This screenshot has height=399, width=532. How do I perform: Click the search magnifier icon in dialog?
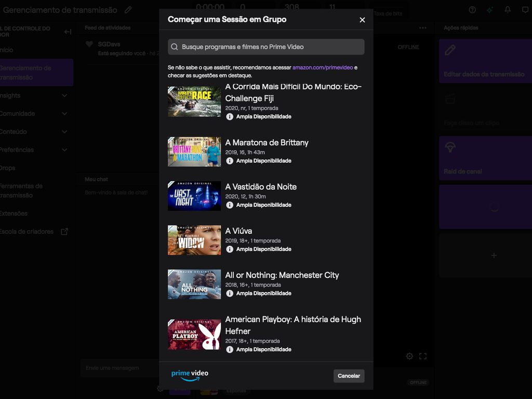click(x=175, y=47)
